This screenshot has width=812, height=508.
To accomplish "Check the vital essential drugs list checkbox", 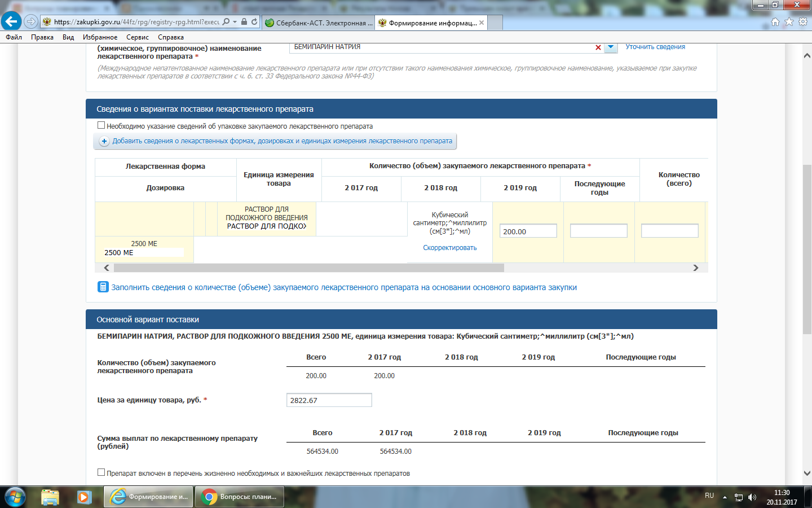I will click(x=101, y=472).
